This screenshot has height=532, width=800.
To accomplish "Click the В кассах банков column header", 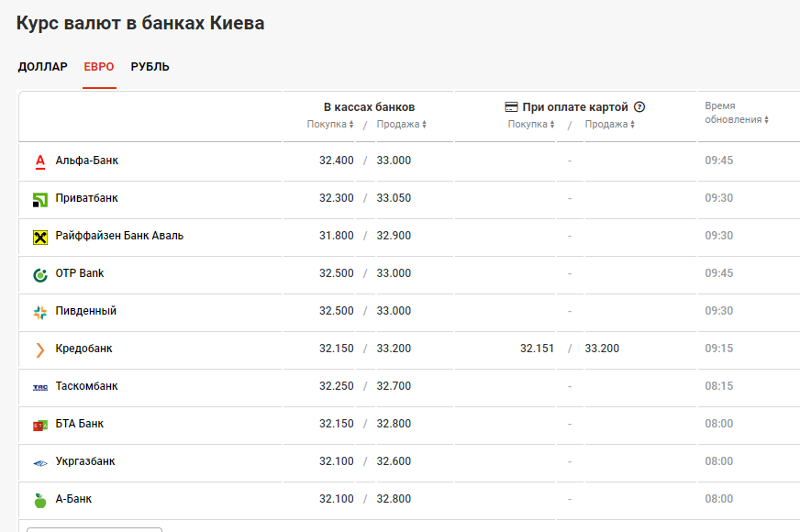I will tap(369, 107).
